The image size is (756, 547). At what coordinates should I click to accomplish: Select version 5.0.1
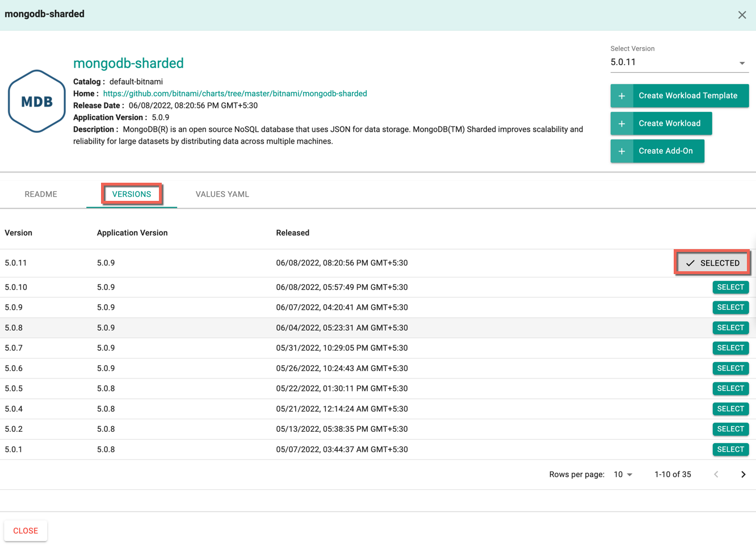(x=730, y=449)
